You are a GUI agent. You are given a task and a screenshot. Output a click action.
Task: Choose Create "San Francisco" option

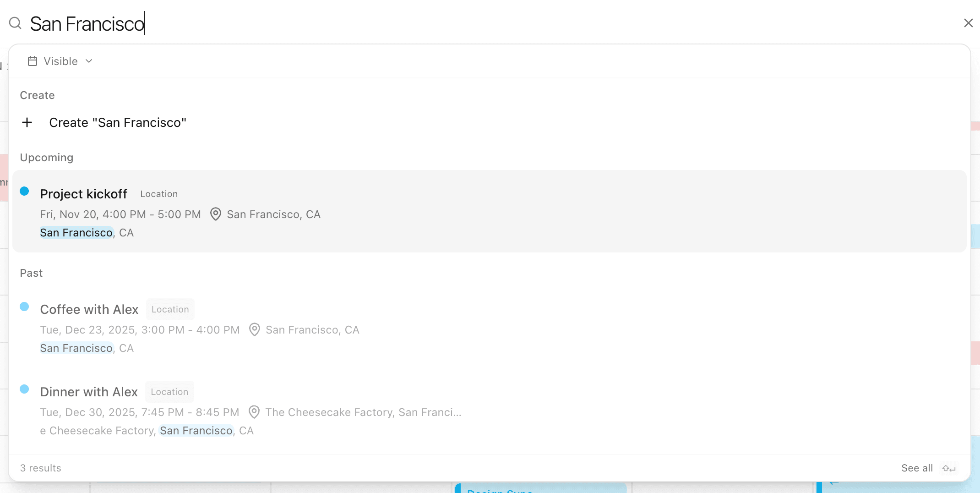click(118, 122)
